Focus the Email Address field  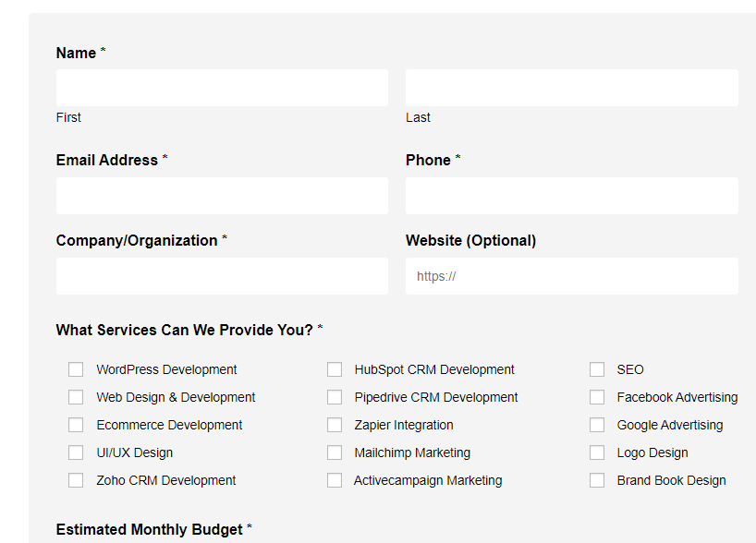[222, 195]
